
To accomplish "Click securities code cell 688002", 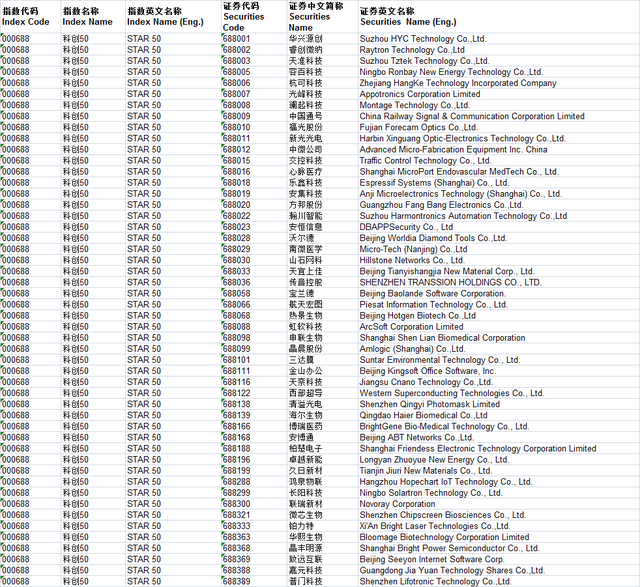I will click(254, 50).
